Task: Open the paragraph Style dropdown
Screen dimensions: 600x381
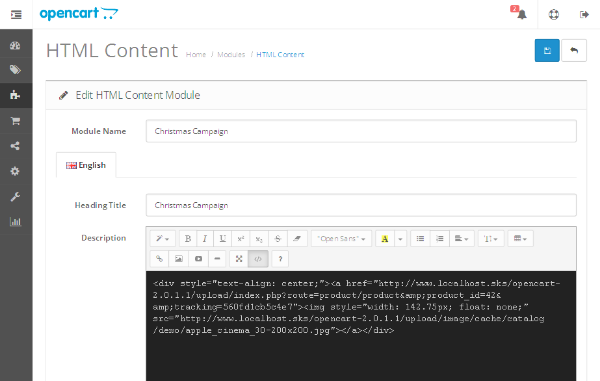Action: click(x=163, y=239)
